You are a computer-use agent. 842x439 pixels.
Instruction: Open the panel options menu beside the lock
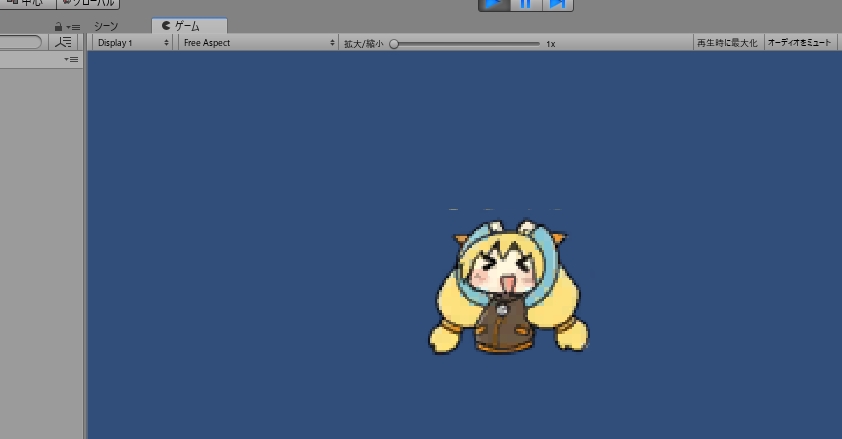pos(74,27)
